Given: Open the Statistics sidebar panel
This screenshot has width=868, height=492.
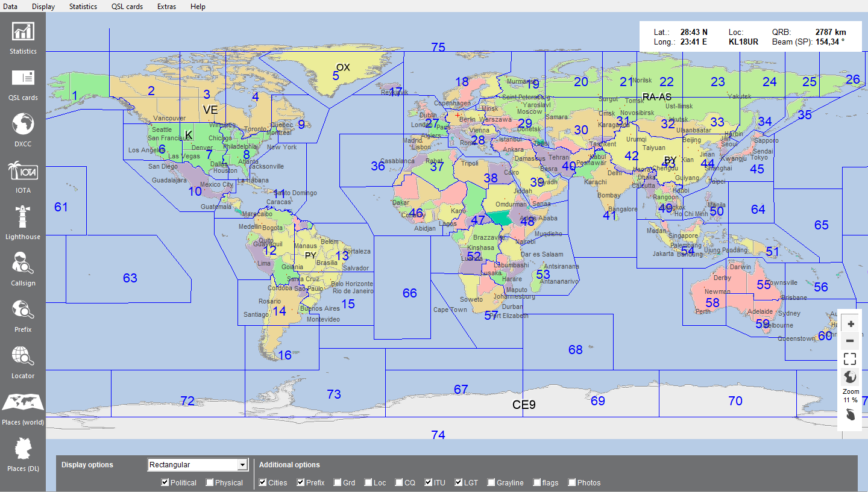Looking at the screenshot, I should point(23,37).
